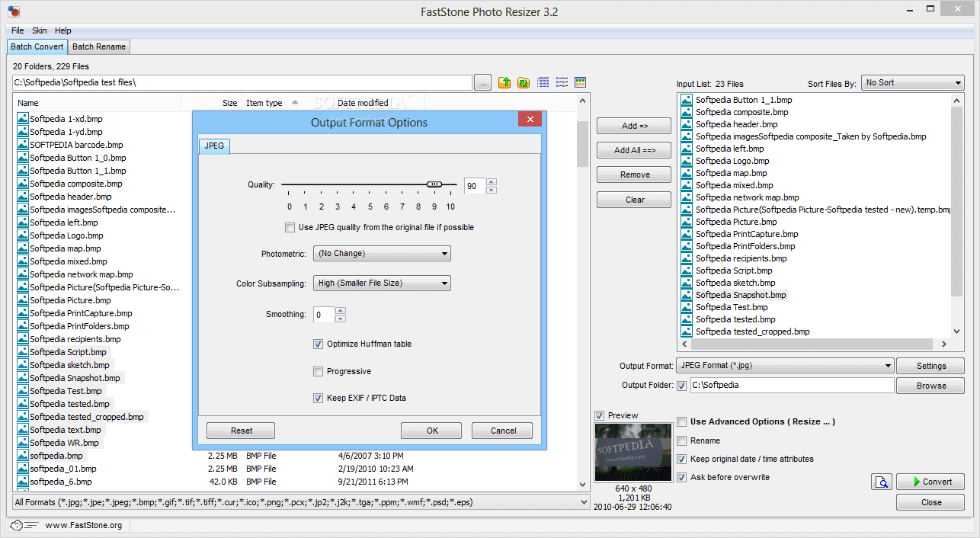This screenshot has height=538, width=980.
Task: Click icon of Softpedia map.bmp in Input List
Action: click(x=687, y=173)
